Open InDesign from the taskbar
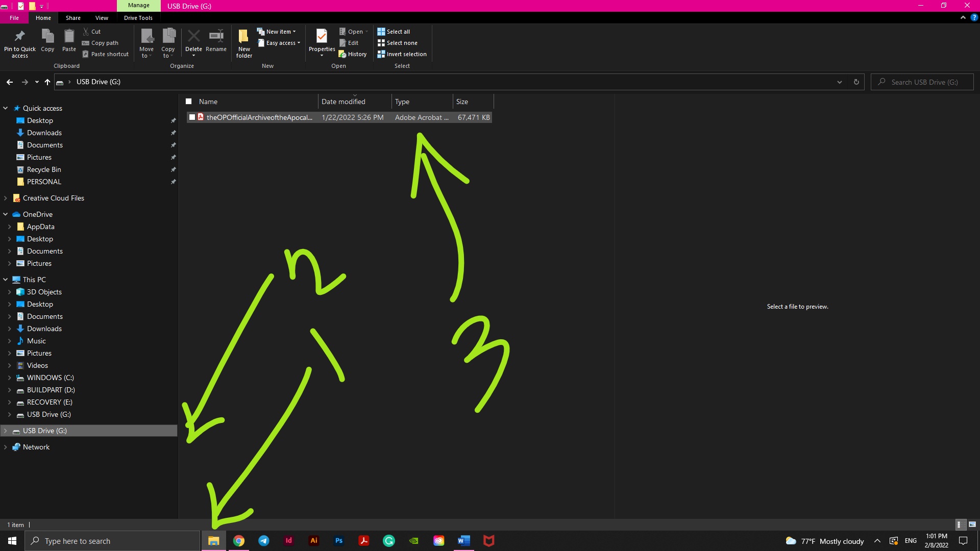The width and height of the screenshot is (980, 551). click(289, 541)
